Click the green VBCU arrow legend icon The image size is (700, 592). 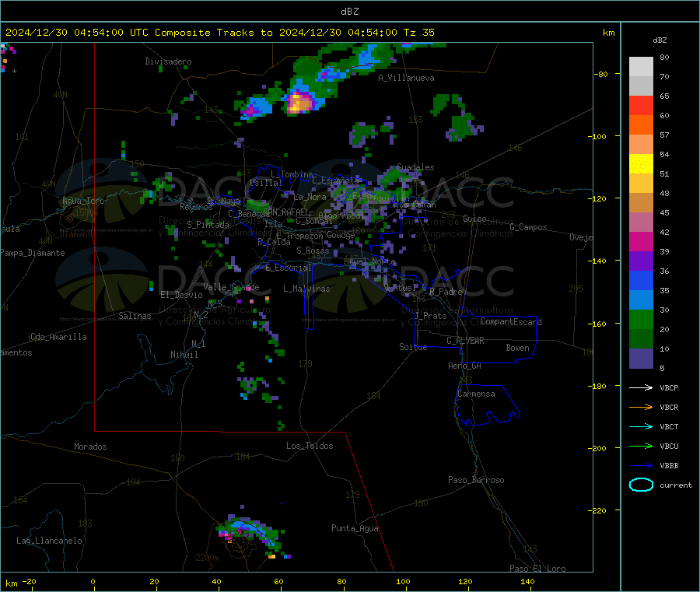(641, 446)
